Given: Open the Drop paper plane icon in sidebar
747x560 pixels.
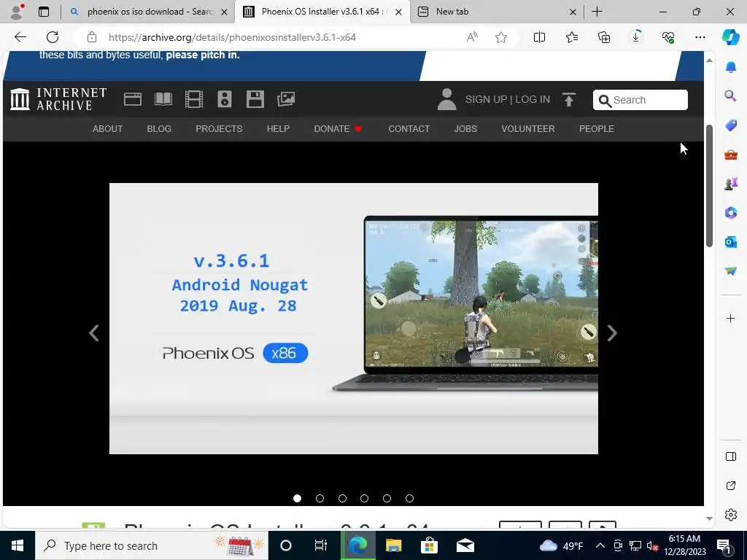Looking at the screenshot, I should 731,271.
